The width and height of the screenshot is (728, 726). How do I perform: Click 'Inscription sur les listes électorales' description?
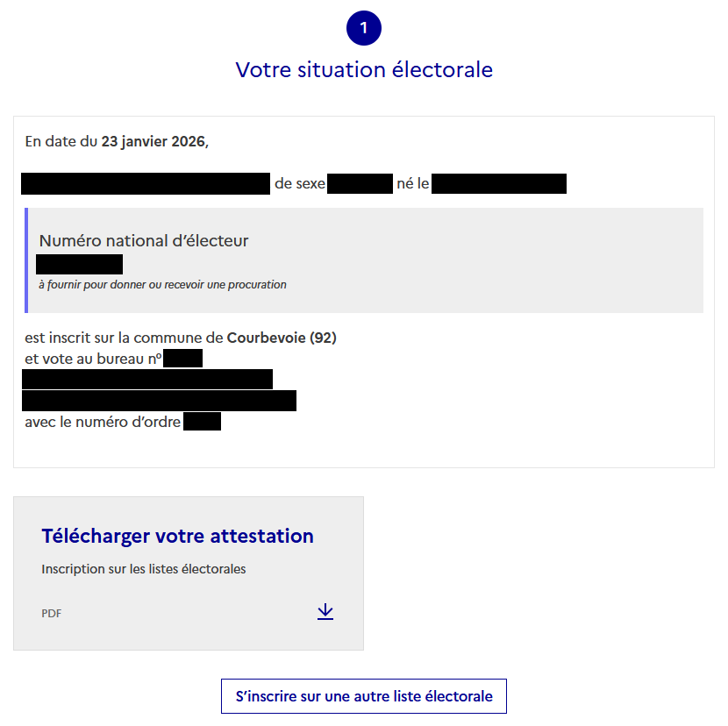144,569
